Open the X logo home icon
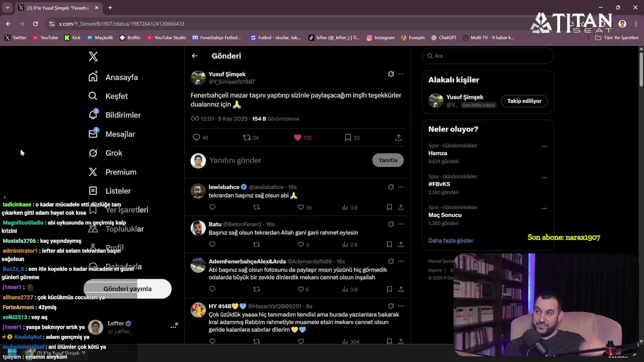Viewport: 644px width, 362px height. (x=93, y=56)
